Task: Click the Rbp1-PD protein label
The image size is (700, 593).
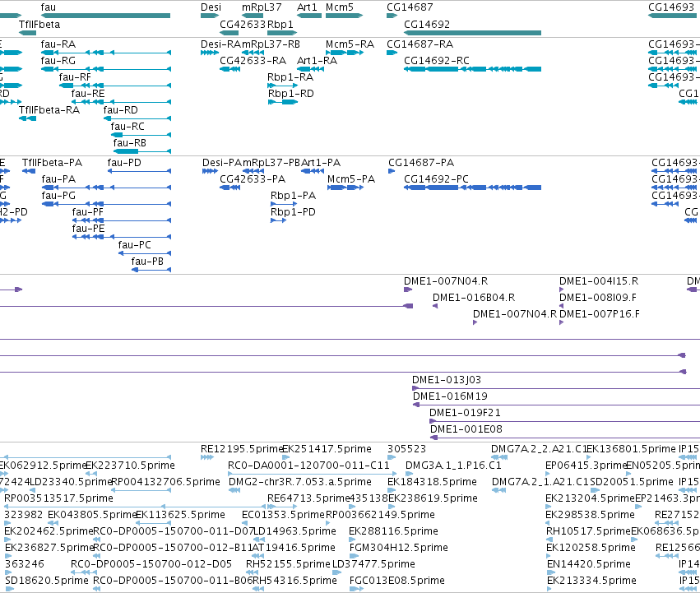Action: (x=294, y=211)
